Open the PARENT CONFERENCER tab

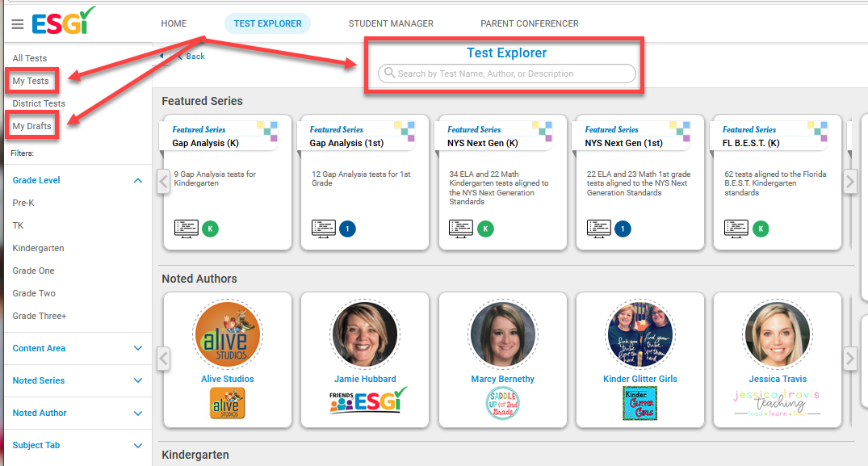click(529, 23)
